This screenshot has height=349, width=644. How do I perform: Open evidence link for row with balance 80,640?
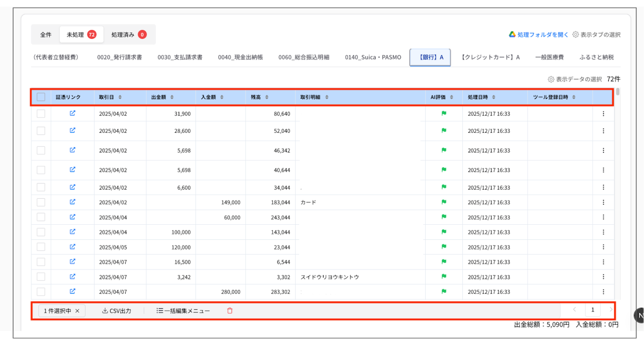72,114
